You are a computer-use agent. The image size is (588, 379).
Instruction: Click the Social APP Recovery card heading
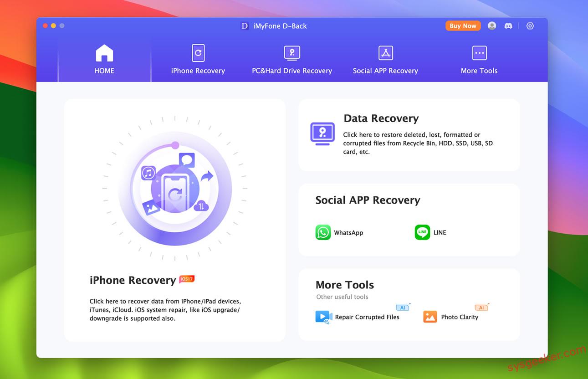click(368, 200)
